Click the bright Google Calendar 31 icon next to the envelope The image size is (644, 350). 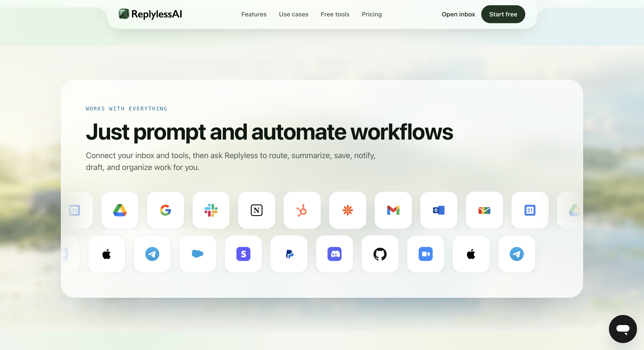tap(530, 210)
